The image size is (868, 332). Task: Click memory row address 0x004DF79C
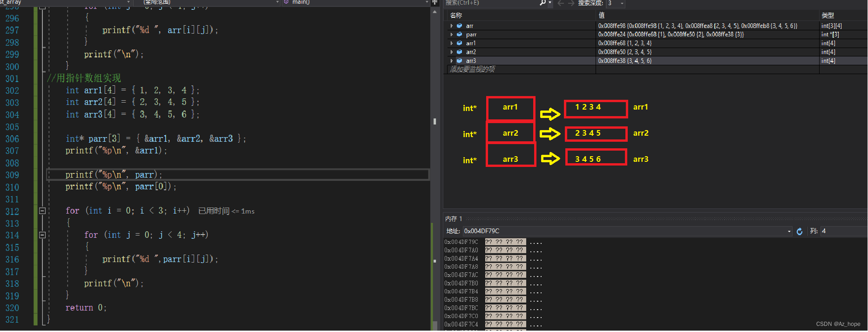pyautogui.click(x=461, y=242)
